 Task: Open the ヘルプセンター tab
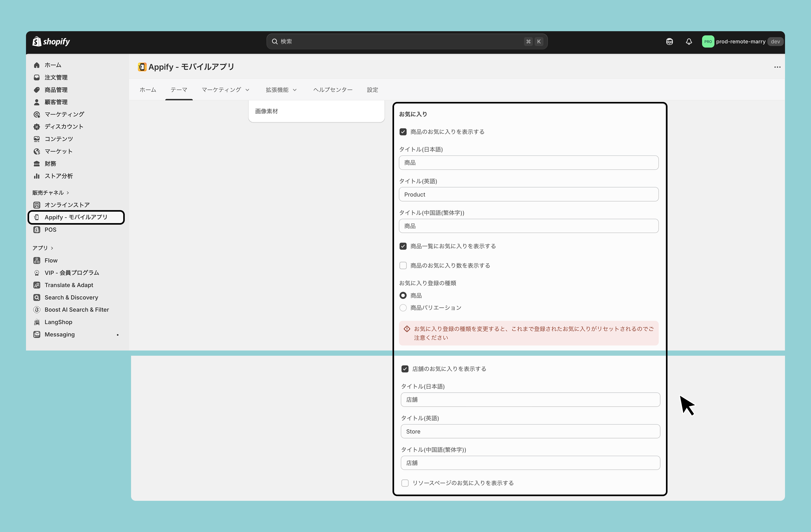pyautogui.click(x=332, y=90)
